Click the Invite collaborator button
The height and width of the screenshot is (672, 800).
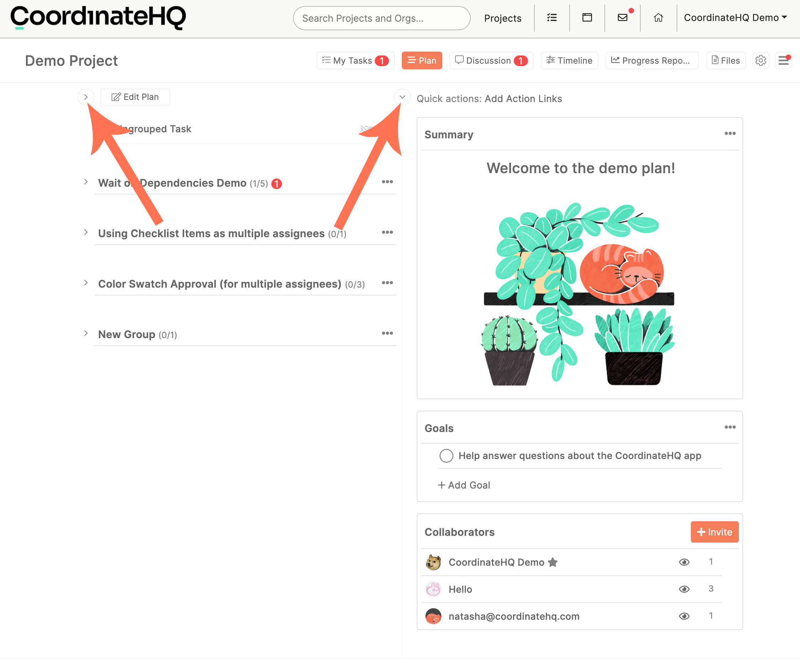coord(714,532)
